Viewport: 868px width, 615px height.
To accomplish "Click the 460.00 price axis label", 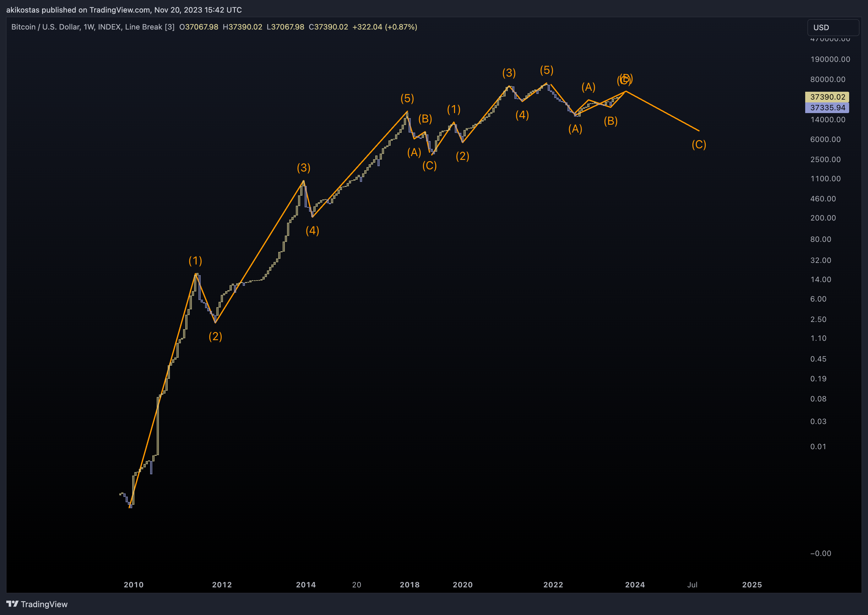I will point(823,199).
